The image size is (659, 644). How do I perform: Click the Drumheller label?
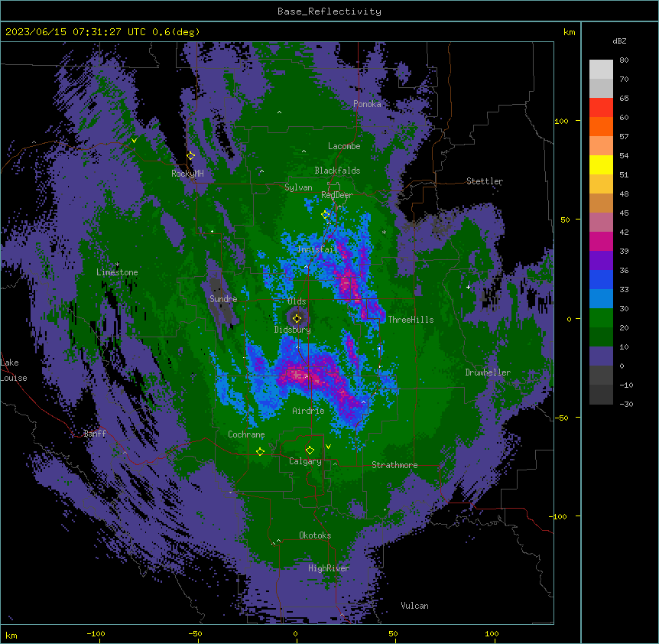tap(488, 372)
